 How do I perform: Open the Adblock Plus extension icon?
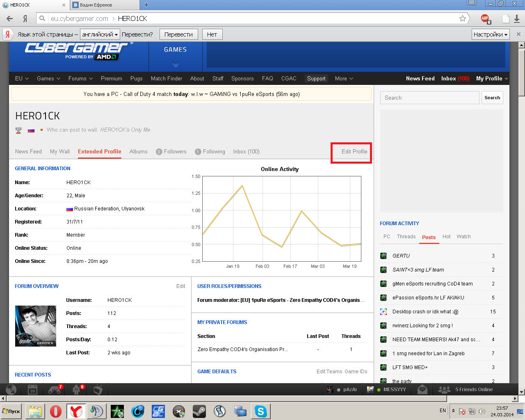coord(486,19)
